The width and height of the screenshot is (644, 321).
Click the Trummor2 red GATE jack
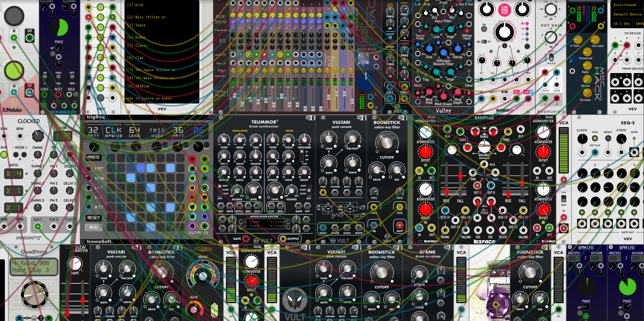[246, 239]
